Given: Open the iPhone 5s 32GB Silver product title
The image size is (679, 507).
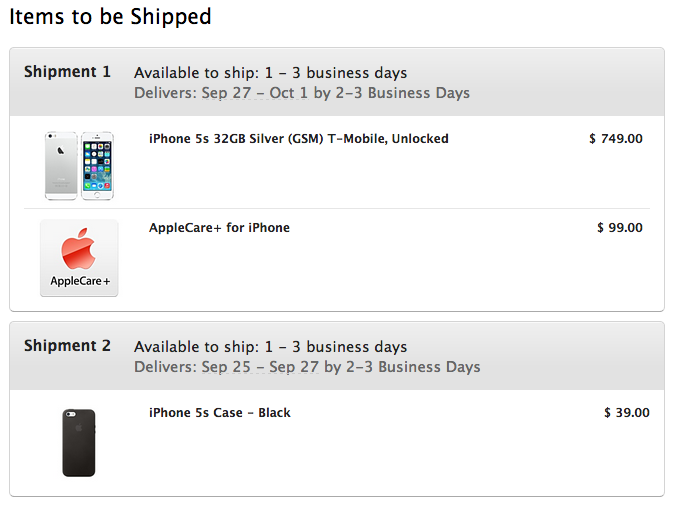Looking at the screenshot, I should click(x=298, y=139).
